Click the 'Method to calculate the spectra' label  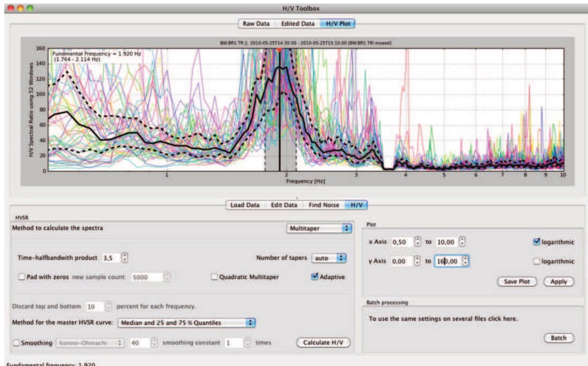click(57, 228)
